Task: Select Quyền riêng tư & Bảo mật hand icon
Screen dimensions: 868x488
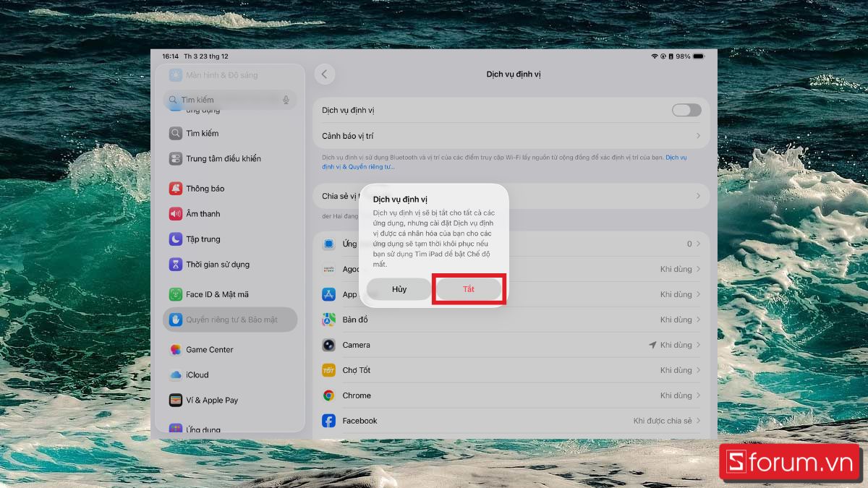Action: point(176,320)
